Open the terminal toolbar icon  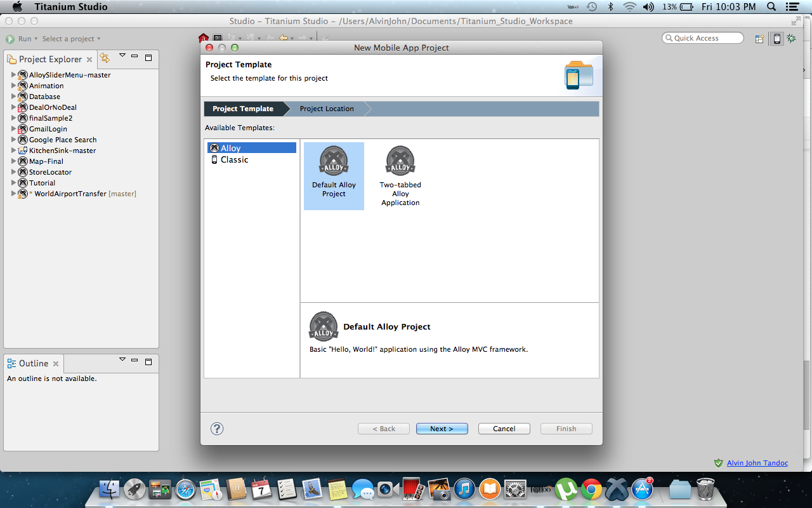[218, 39]
